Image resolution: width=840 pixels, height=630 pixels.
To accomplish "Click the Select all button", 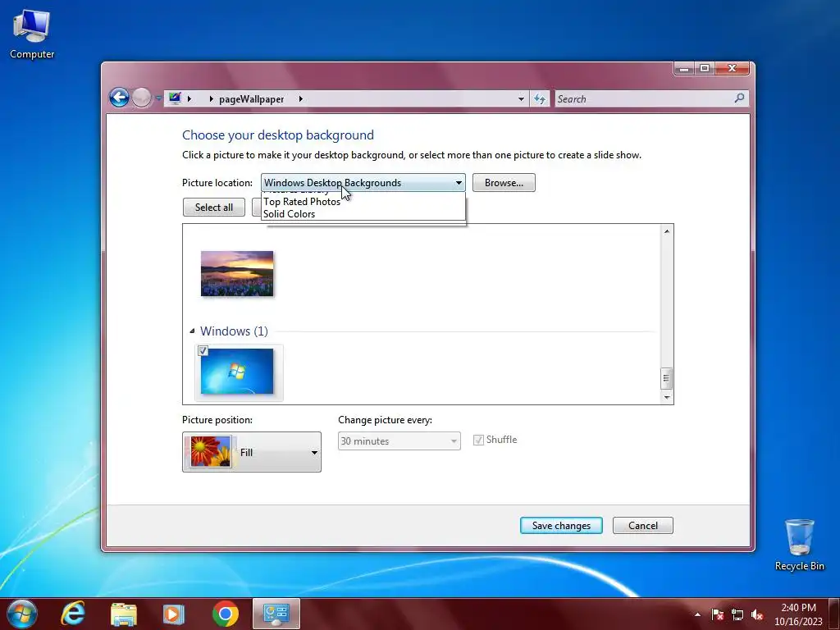I will pos(214,208).
